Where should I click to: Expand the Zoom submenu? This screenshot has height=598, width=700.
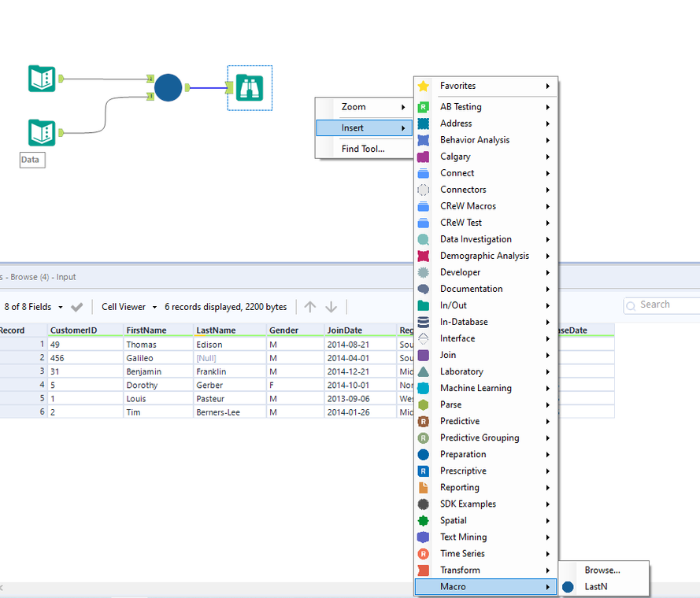[x=363, y=107]
